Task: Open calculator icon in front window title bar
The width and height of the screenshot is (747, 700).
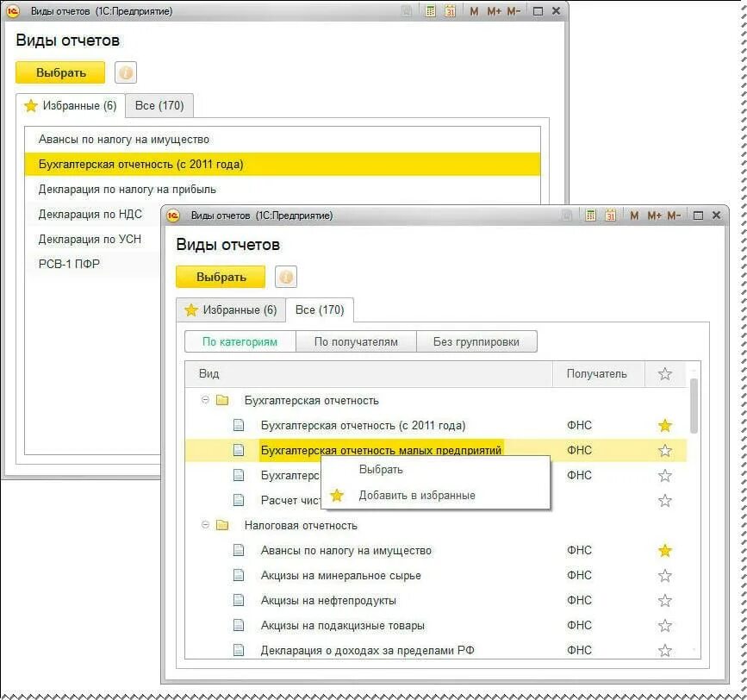Action: pyautogui.click(x=590, y=216)
